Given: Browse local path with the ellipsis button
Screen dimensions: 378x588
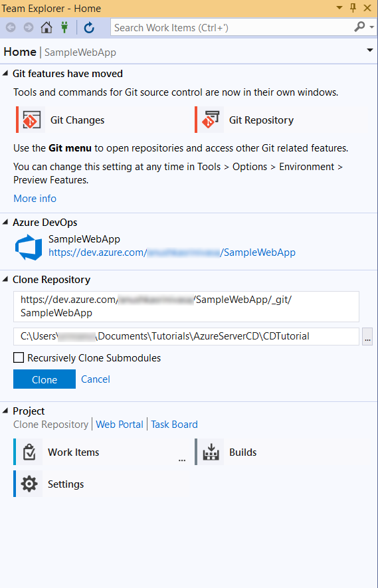Looking at the screenshot, I should 367,337.
